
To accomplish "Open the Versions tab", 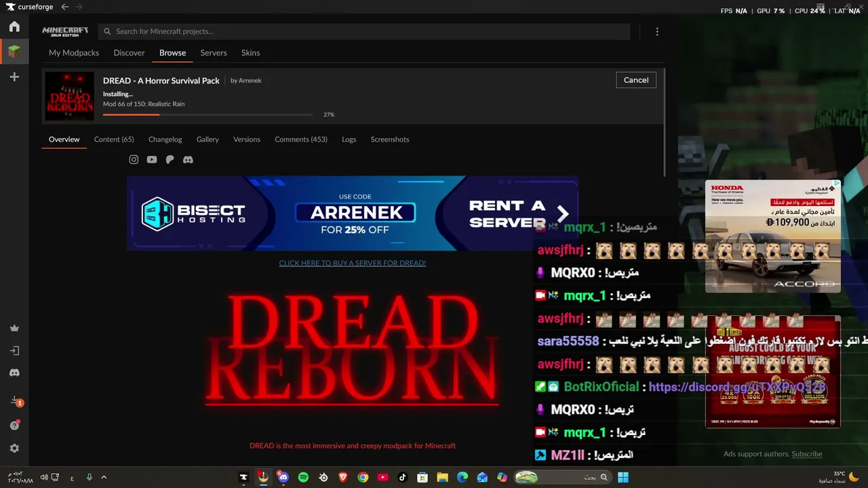I will (x=247, y=139).
